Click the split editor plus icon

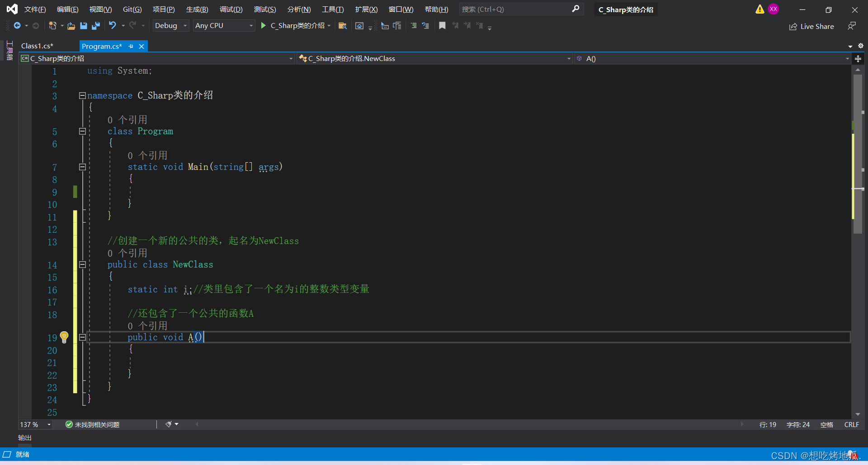click(858, 59)
